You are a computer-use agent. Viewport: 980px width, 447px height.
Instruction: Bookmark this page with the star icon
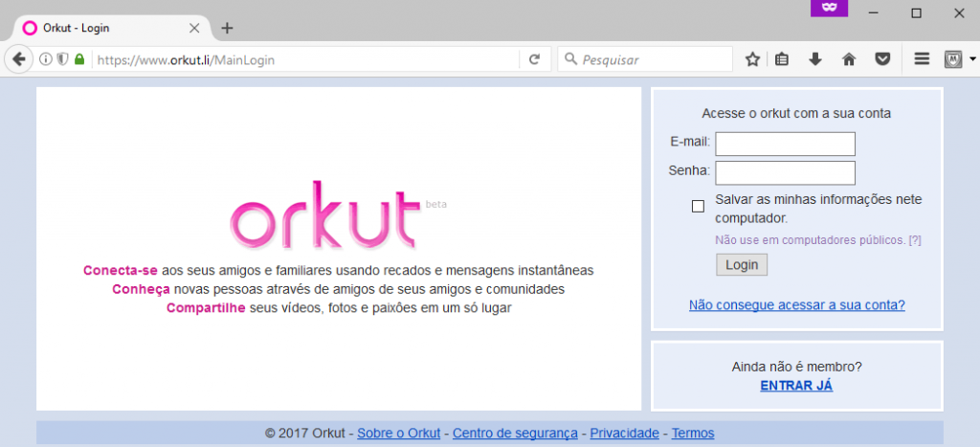(752, 59)
